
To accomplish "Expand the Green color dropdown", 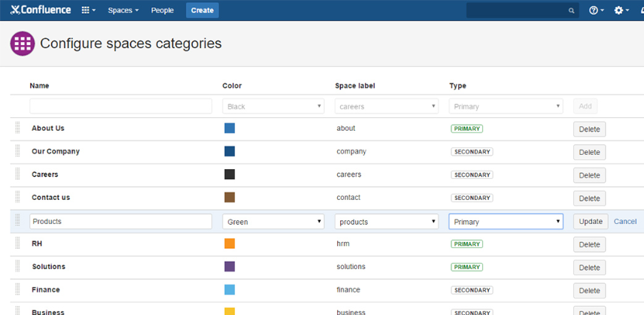I will [273, 222].
